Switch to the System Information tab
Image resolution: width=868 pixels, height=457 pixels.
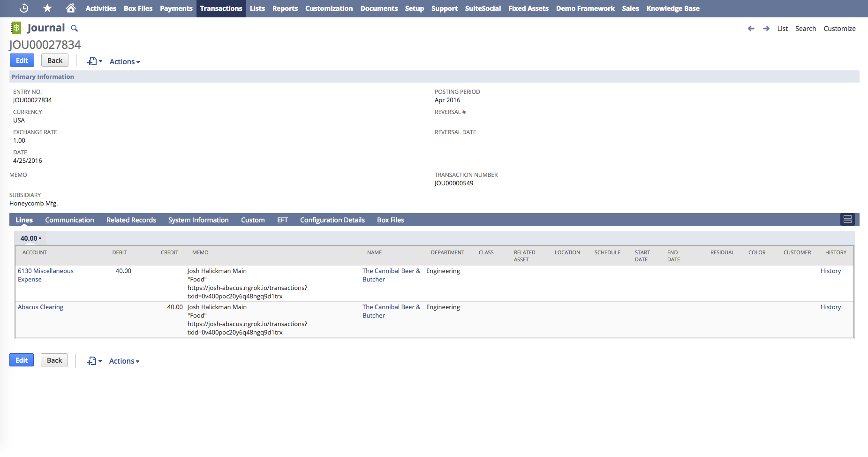click(x=198, y=220)
